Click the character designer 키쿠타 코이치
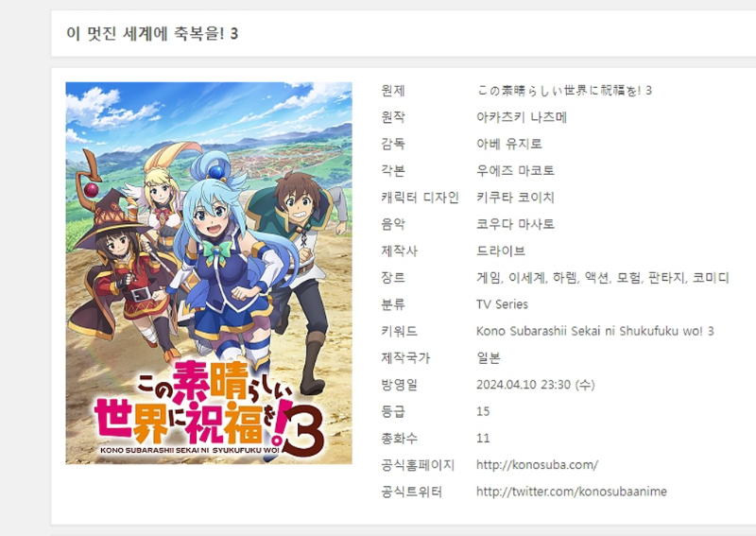 (x=515, y=198)
